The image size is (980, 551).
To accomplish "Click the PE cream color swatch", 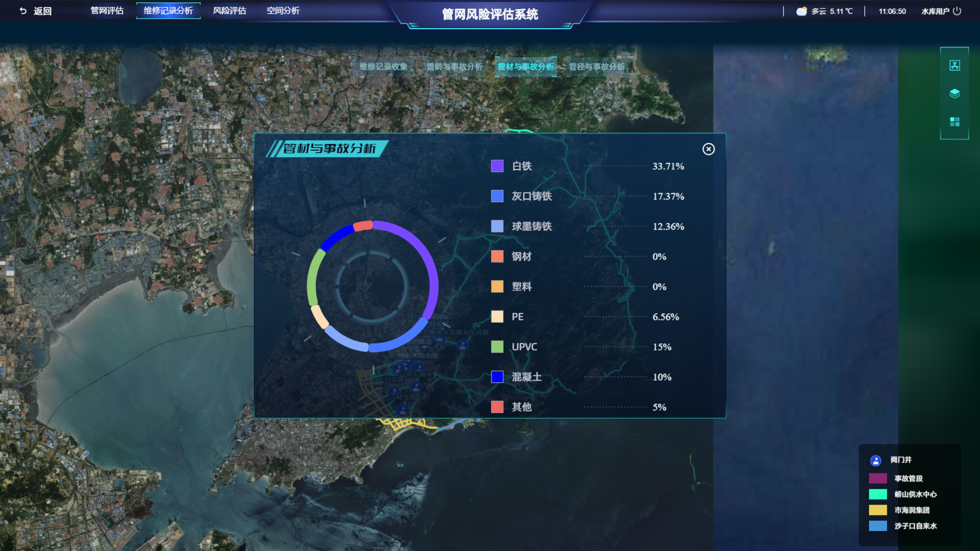I will [497, 317].
